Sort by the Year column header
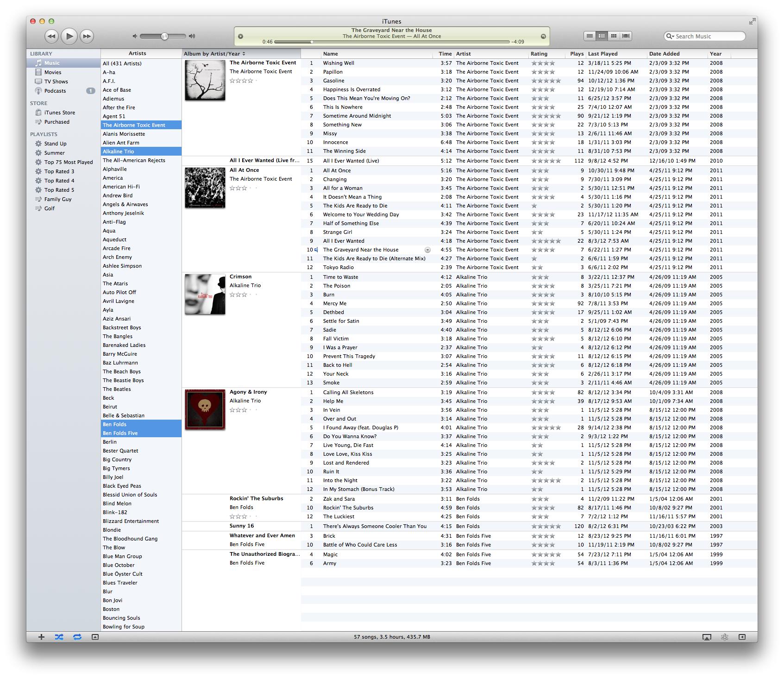This screenshot has width=784, height=679. pyautogui.click(x=719, y=54)
